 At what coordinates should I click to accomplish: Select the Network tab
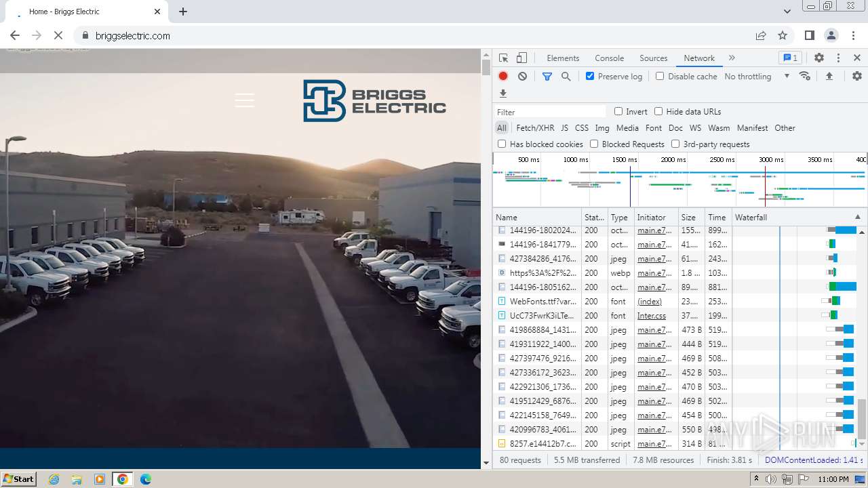coord(699,58)
